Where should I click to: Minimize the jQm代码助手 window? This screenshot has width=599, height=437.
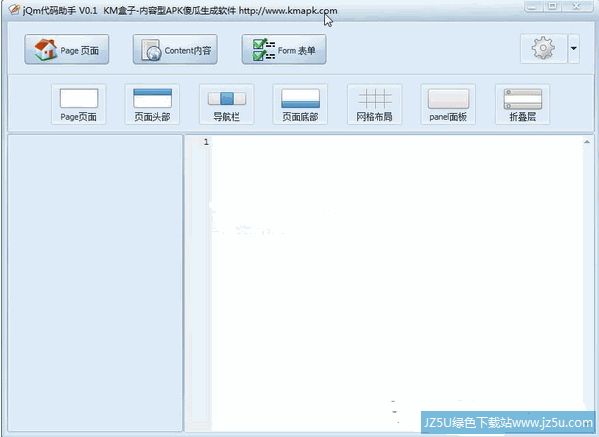(x=534, y=6)
